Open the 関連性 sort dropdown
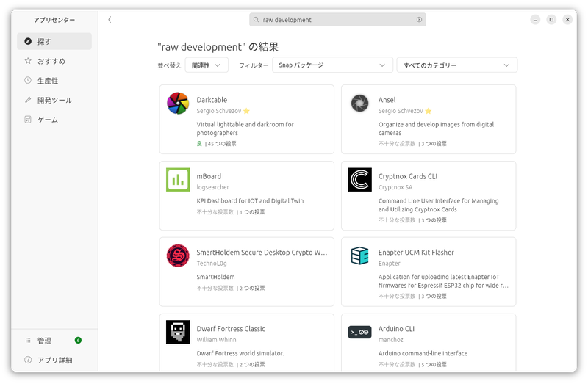Image resolution: width=588 pixels, height=384 pixels. 207,65
